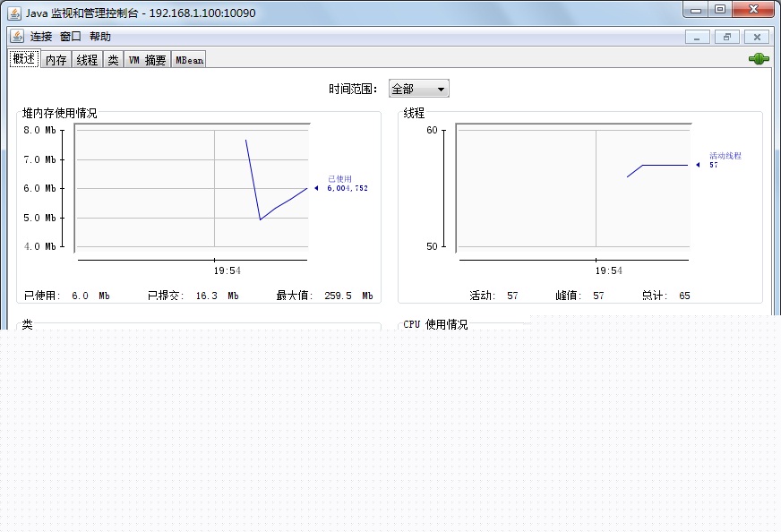Screen dimensions: 781x532
Task: Switch to the 类 tab
Action: pos(113,60)
